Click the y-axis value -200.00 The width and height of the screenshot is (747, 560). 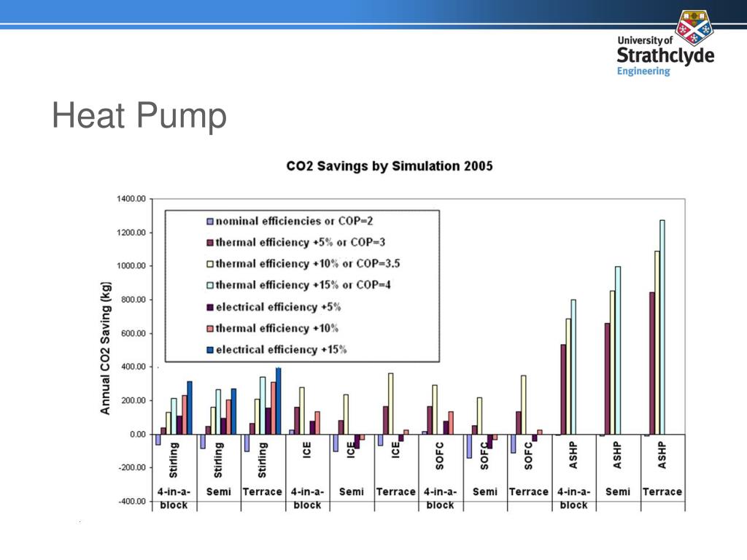132,467
